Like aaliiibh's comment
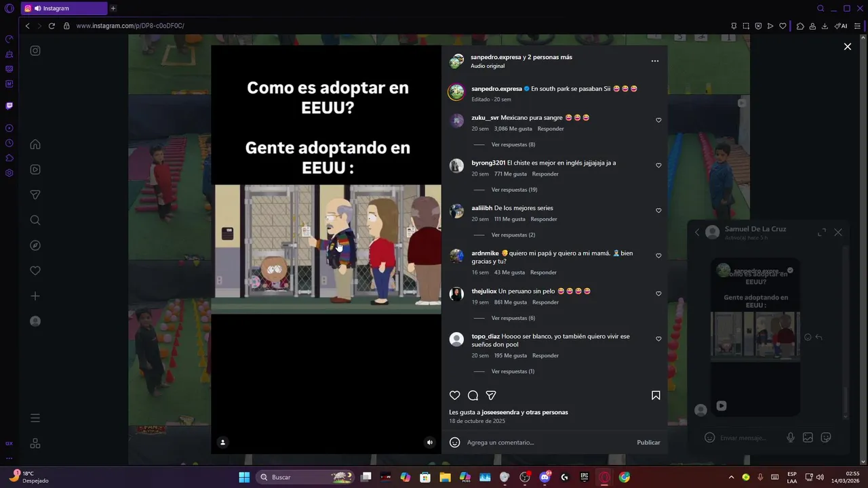The height and width of the screenshot is (488, 868). [x=658, y=211]
